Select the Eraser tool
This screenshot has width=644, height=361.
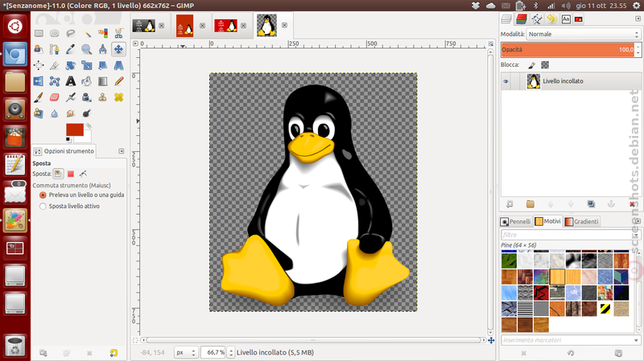coord(55,97)
